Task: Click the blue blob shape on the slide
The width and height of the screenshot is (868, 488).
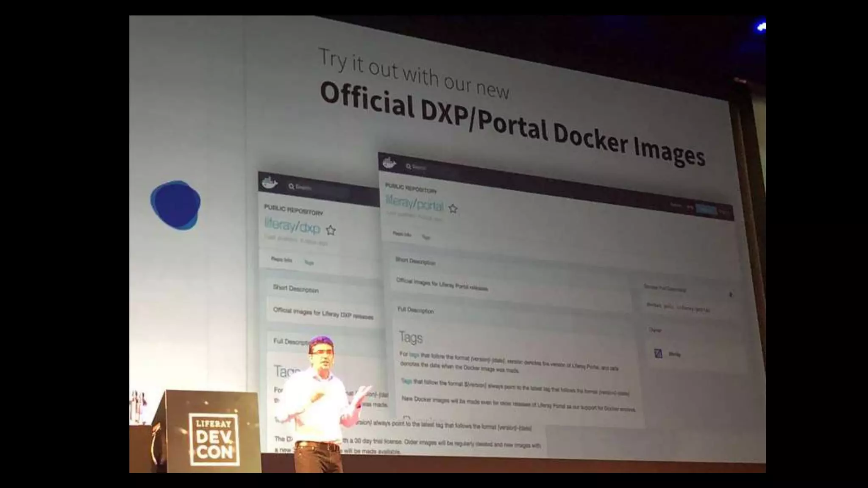Action: point(175,205)
